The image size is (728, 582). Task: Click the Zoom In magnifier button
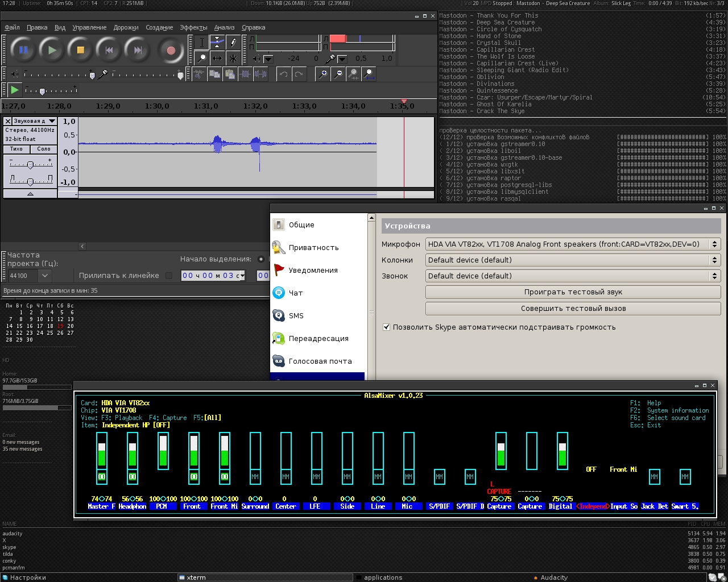tap(322, 74)
